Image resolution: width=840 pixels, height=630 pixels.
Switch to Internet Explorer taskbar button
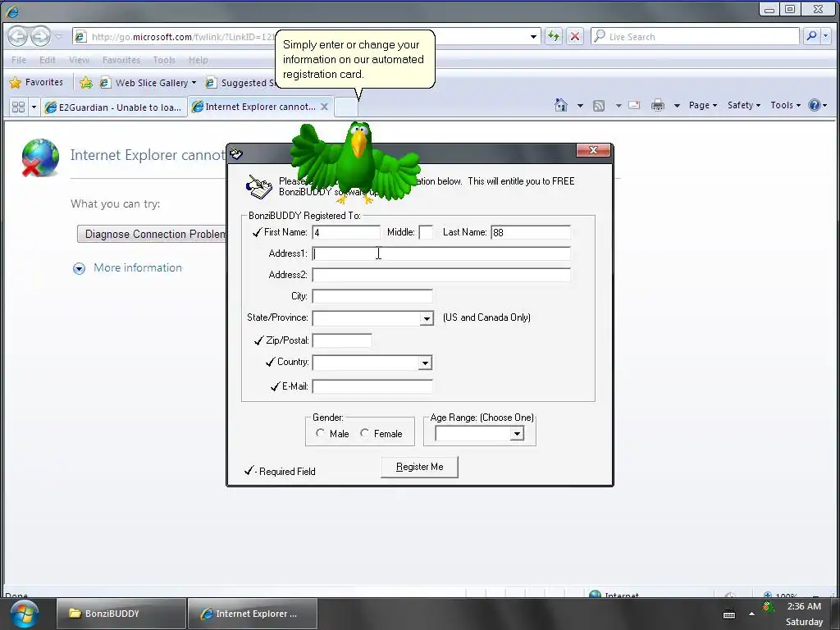coord(253,614)
